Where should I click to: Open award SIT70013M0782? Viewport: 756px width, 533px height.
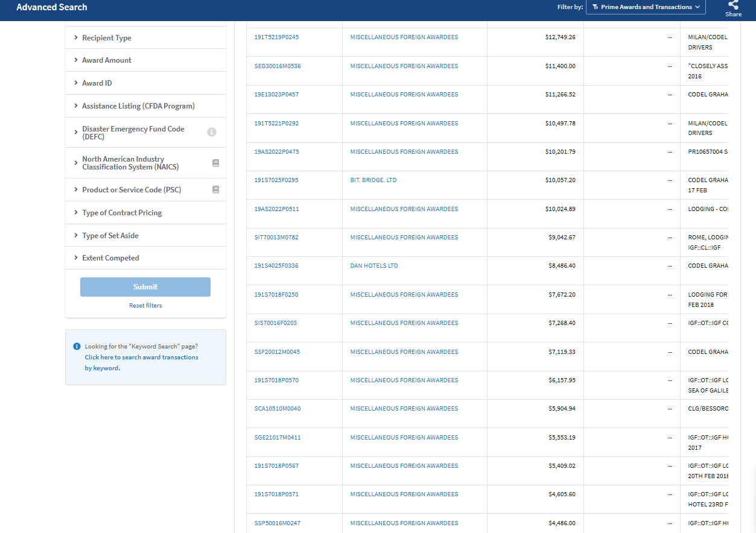[276, 238]
